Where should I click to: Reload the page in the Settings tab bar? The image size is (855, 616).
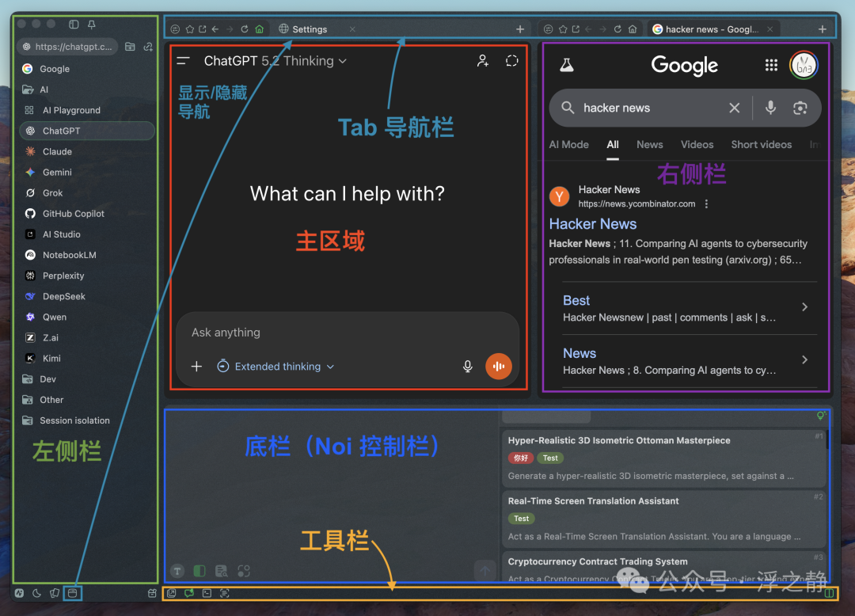coord(245,29)
